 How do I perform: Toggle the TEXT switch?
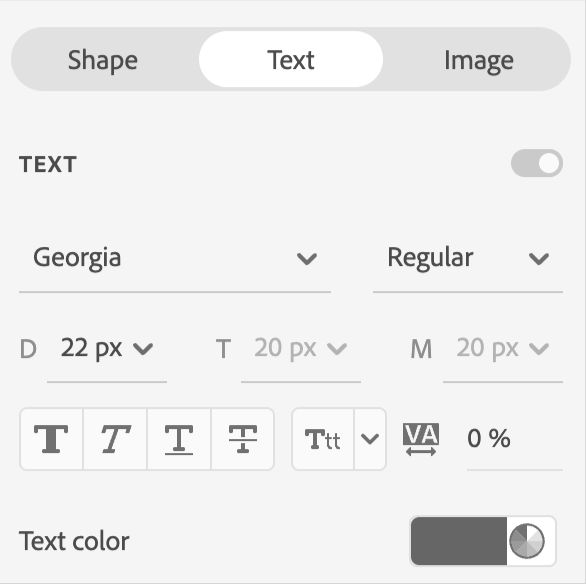(537, 163)
